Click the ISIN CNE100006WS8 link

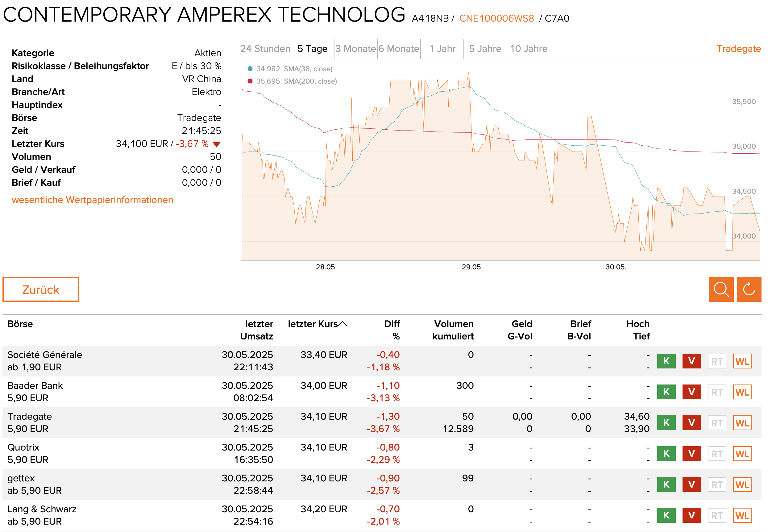(x=496, y=18)
